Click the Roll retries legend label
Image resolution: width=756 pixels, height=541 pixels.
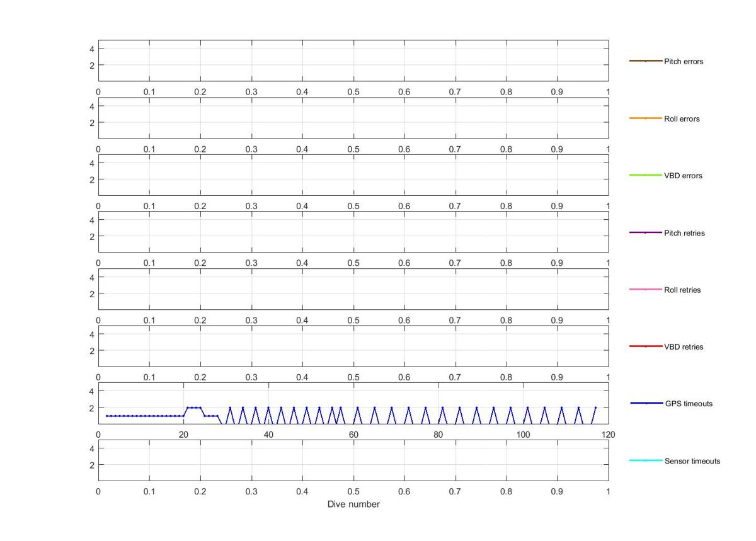682,290
